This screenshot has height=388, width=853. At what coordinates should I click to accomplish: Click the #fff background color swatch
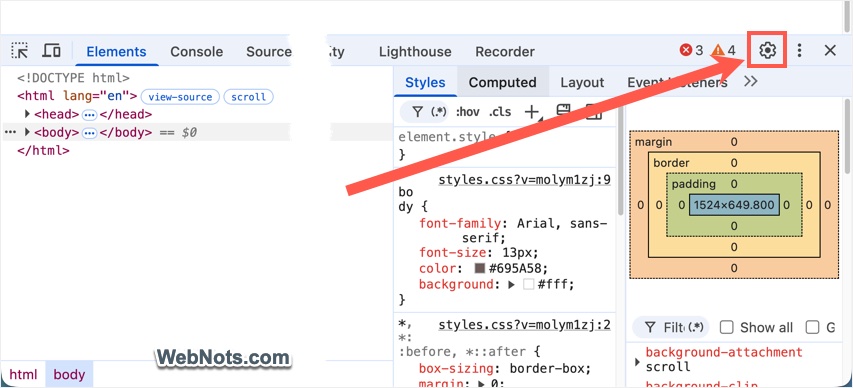pos(528,285)
